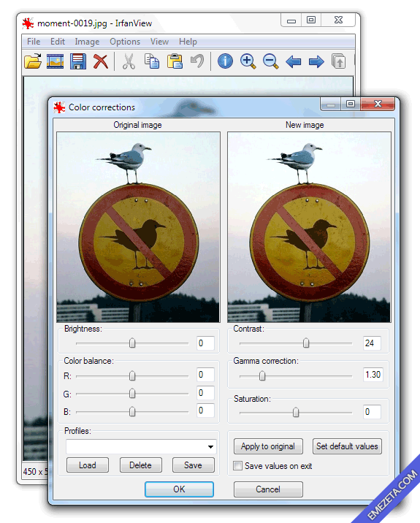This screenshot has height=523, width=420.
Task: Click the Blue color balance slider
Action: pos(132,411)
